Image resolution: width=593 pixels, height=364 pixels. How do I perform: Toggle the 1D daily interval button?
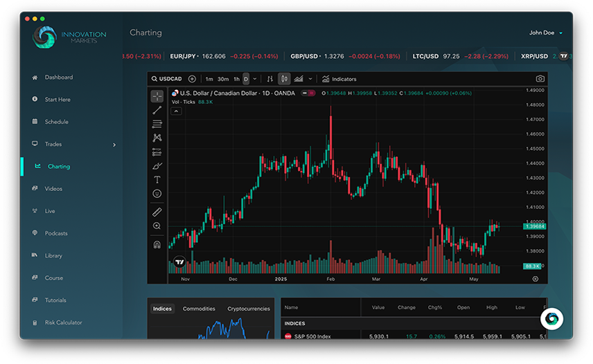click(x=246, y=79)
